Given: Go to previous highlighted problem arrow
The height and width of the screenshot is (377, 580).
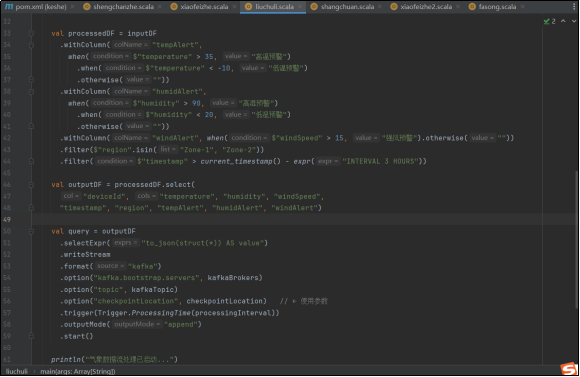Looking at the screenshot, I should [563, 21].
